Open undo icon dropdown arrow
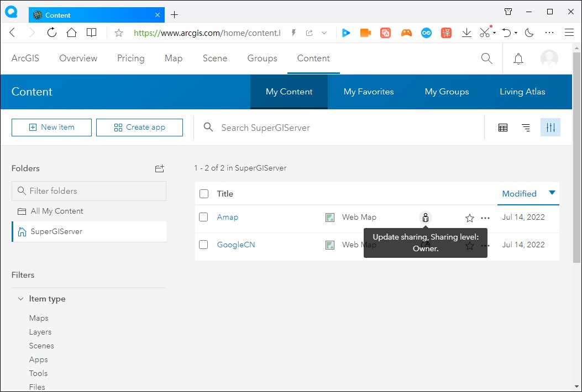This screenshot has height=392, width=582. coord(516,33)
